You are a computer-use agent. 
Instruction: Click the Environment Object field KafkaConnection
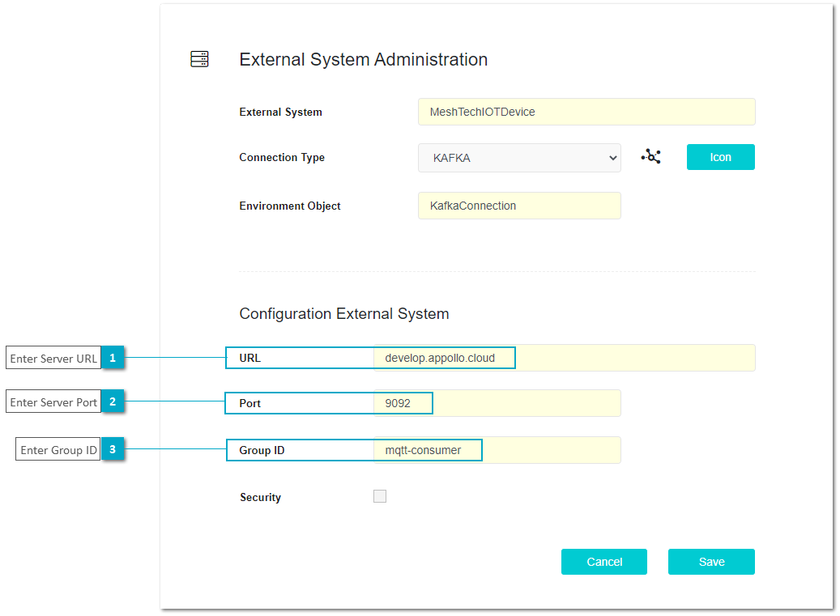point(519,206)
